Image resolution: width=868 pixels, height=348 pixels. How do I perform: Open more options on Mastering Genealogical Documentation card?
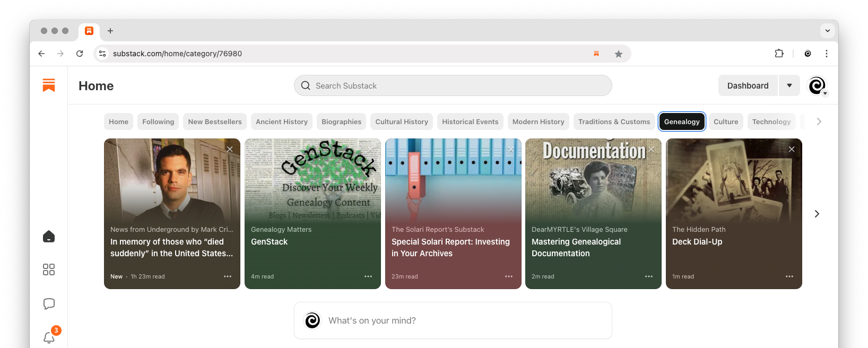tap(649, 276)
